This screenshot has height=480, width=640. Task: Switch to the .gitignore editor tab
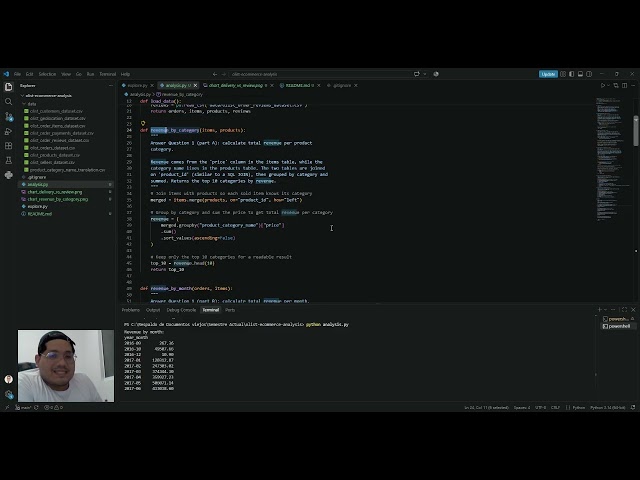[342, 85]
